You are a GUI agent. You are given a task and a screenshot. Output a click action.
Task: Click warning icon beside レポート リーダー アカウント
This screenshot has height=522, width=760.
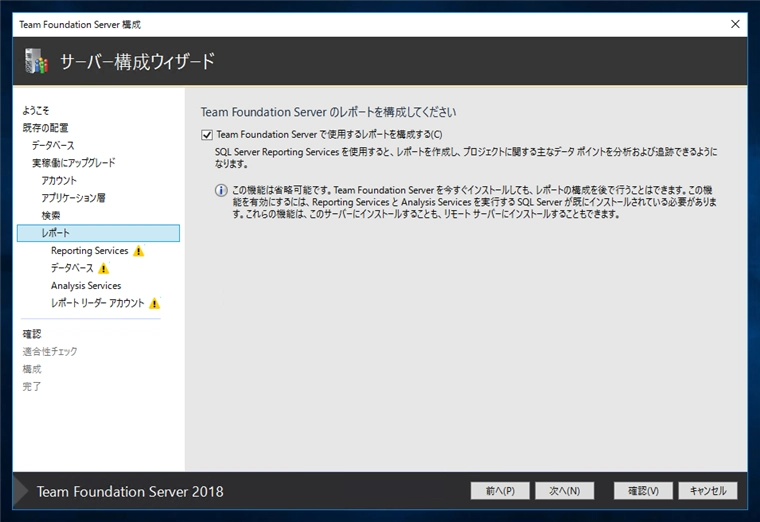154,303
